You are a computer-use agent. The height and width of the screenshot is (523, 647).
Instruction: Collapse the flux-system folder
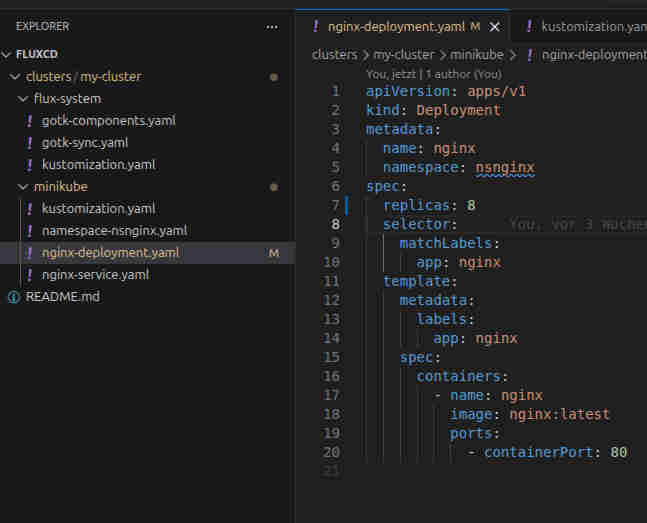[24, 99]
